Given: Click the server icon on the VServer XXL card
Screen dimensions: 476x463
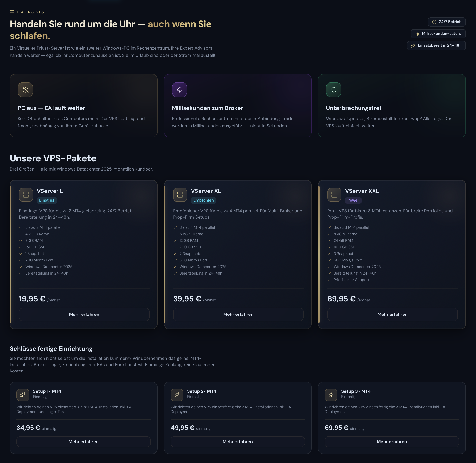Looking at the screenshot, I should 334,195.
